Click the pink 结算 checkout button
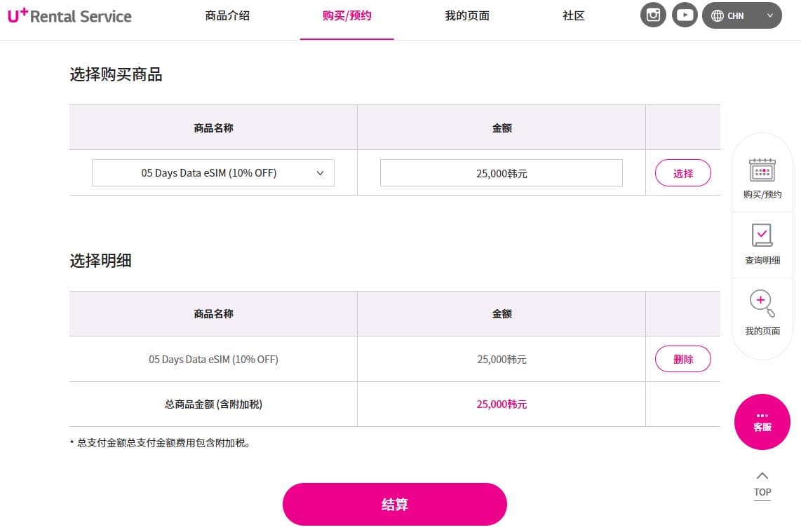Screen dimensions: 801x532 click(394, 504)
